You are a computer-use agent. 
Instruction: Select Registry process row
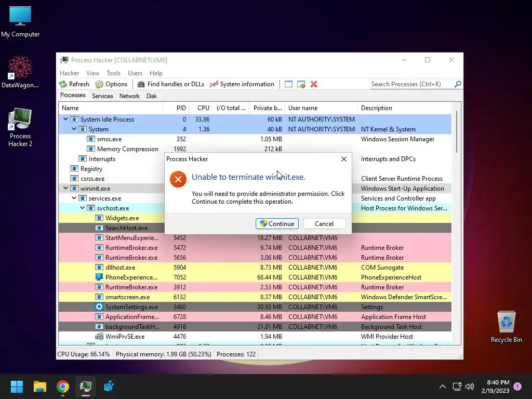coord(255,169)
